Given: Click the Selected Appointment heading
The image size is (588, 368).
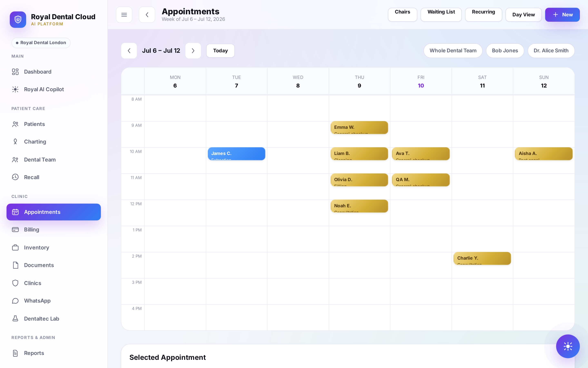Looking at the screenshot, I should click(x=167, y=357).
